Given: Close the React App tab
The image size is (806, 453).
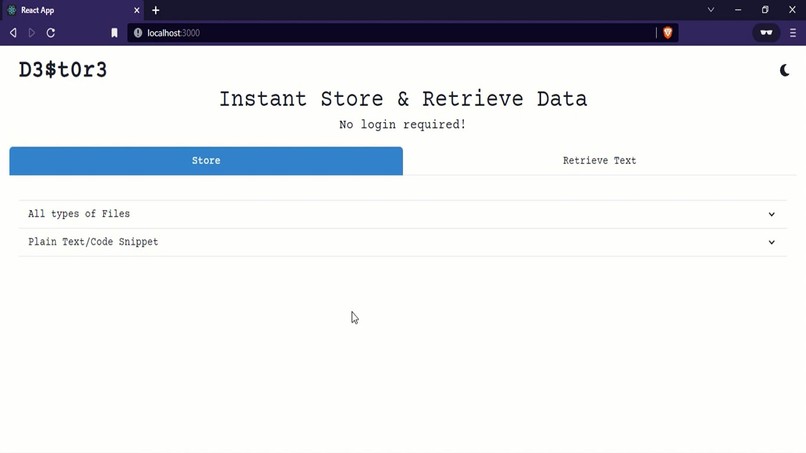Looking at the screenshot, I should [x=137, y=10].
